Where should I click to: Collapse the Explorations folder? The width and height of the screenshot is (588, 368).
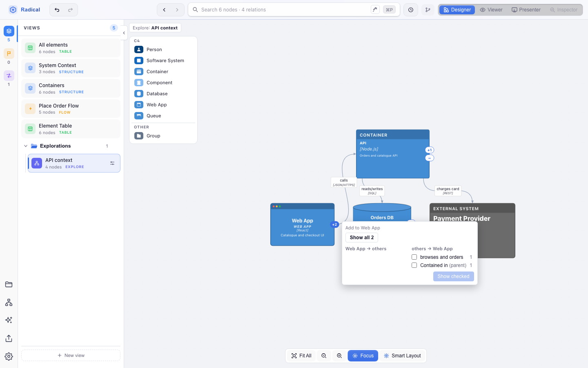(x=26, y=146)
